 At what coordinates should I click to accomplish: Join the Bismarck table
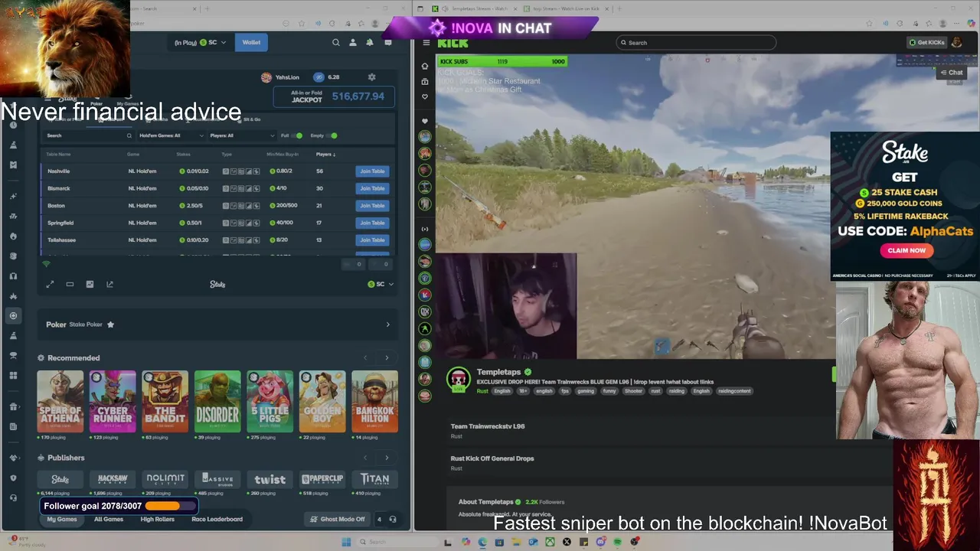(x=372, y=188)
